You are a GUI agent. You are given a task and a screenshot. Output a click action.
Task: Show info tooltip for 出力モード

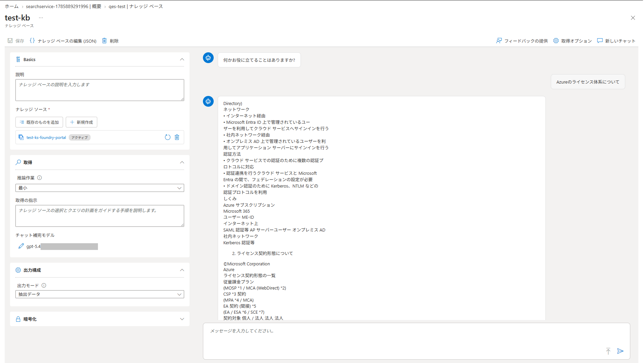click(x=44, y=286)
